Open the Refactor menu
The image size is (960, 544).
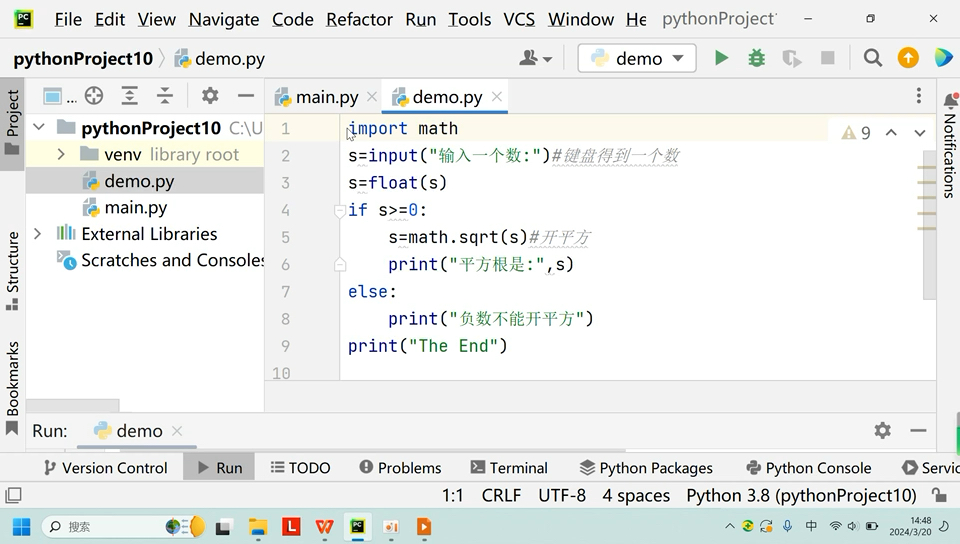click(359, 19)
